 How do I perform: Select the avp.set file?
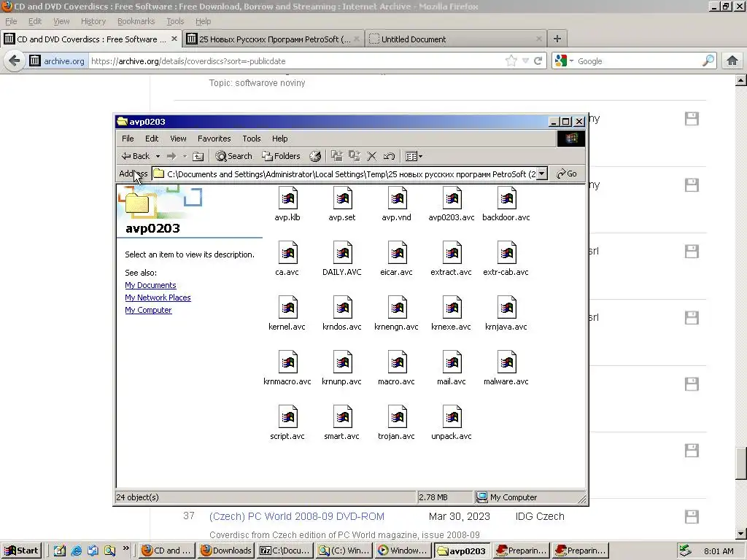point(342,205)
